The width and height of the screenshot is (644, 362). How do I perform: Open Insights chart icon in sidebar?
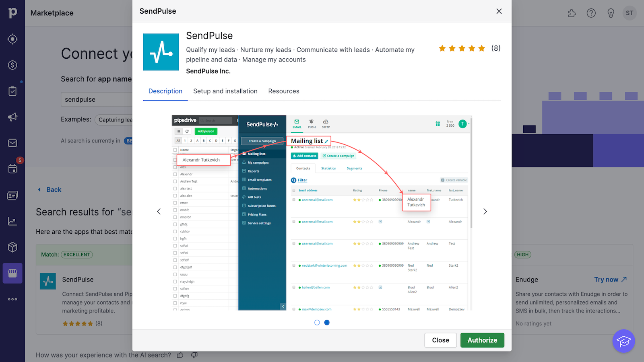tap(12, 221)
